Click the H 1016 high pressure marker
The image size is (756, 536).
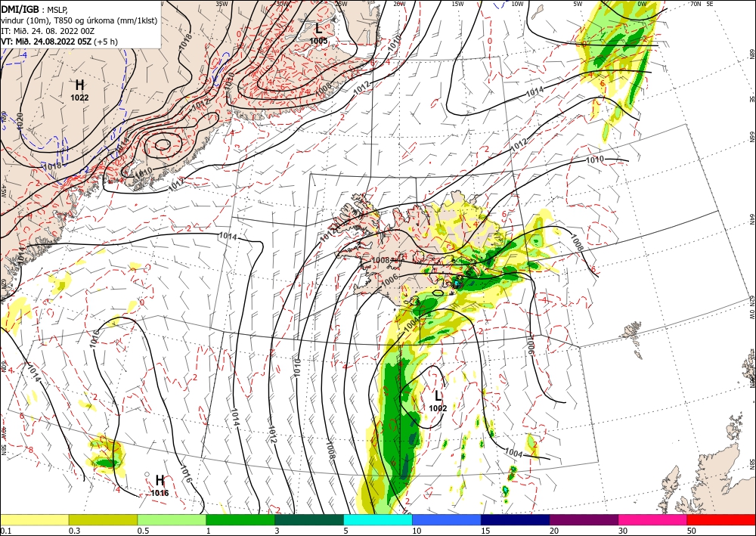[x=160, y=485]
